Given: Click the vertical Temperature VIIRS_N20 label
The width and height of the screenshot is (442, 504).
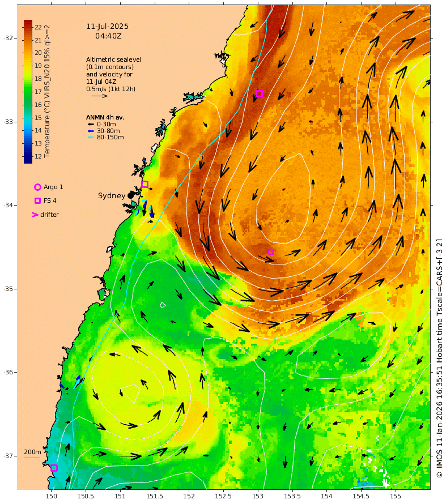Looking at the screenshot, I should point(47,91).
